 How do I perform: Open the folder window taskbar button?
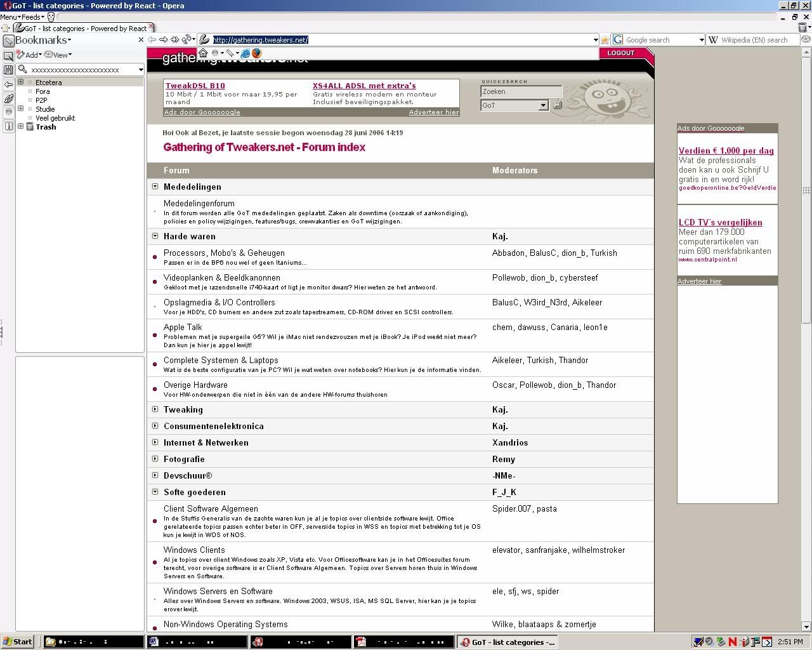pos(94,642)
